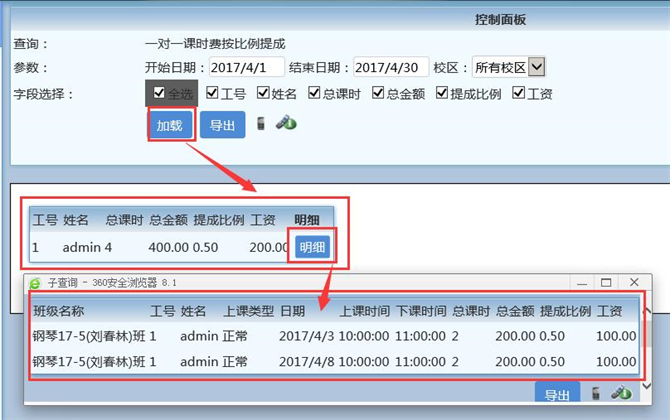Image resolution: width=670 pixels, height=420 pixels.
Task: Close the 子查询 window
Action: point(634,282)
